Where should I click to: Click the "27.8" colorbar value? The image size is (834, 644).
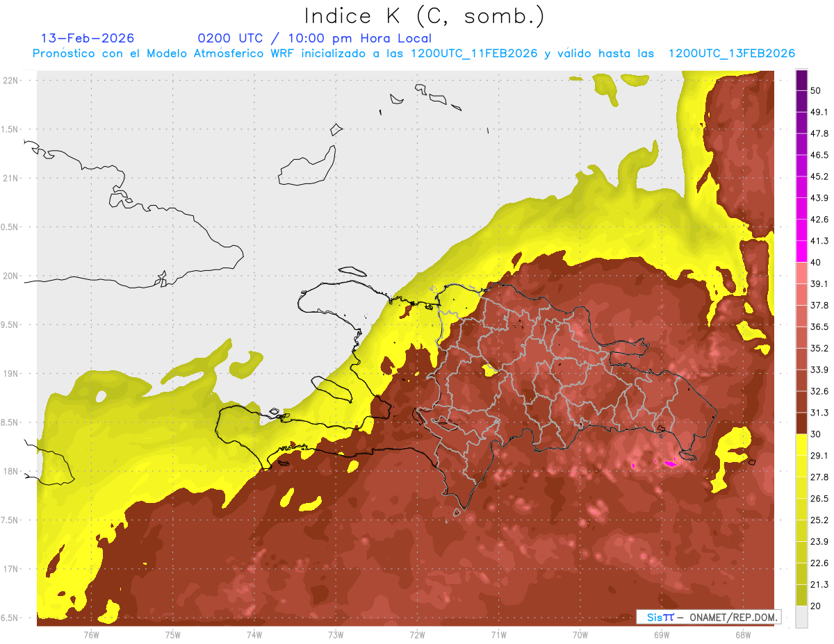pyautogui.click(x=819, y=477)
